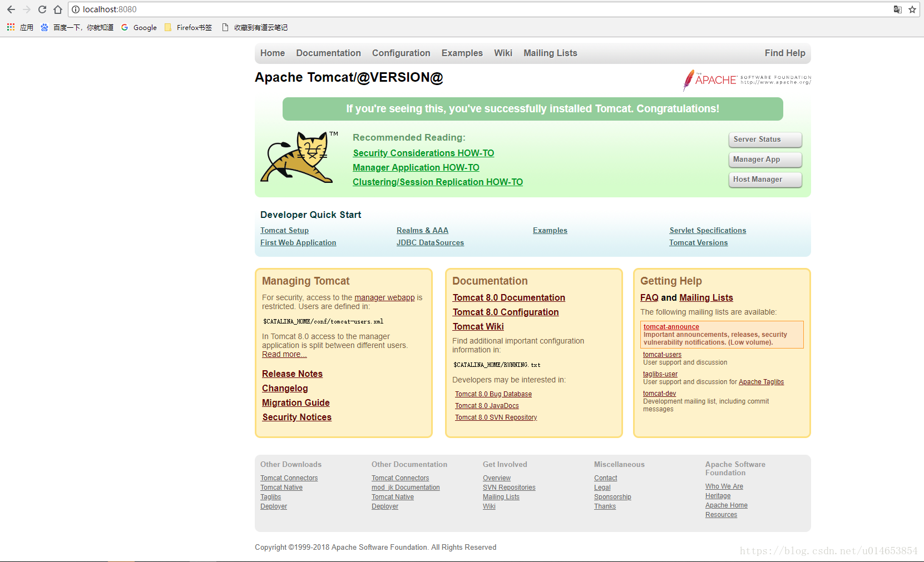This screenshot has width=924, height=562.
Task: Open Tomcat 8.0 JavaDocs link
Action: coord(487,406)
